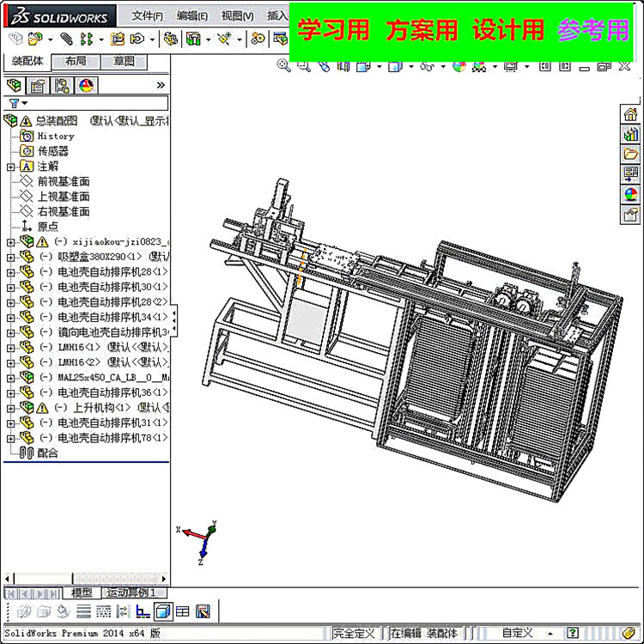644x644 pixels.
Task: Open the View Palette task pane icon
Action: pyautogui.click(x=630, y=174)
